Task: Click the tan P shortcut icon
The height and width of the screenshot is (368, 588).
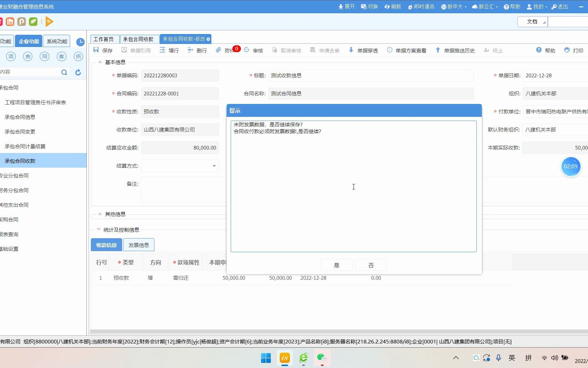Action: pyautogui.click(x=21, y=21)
